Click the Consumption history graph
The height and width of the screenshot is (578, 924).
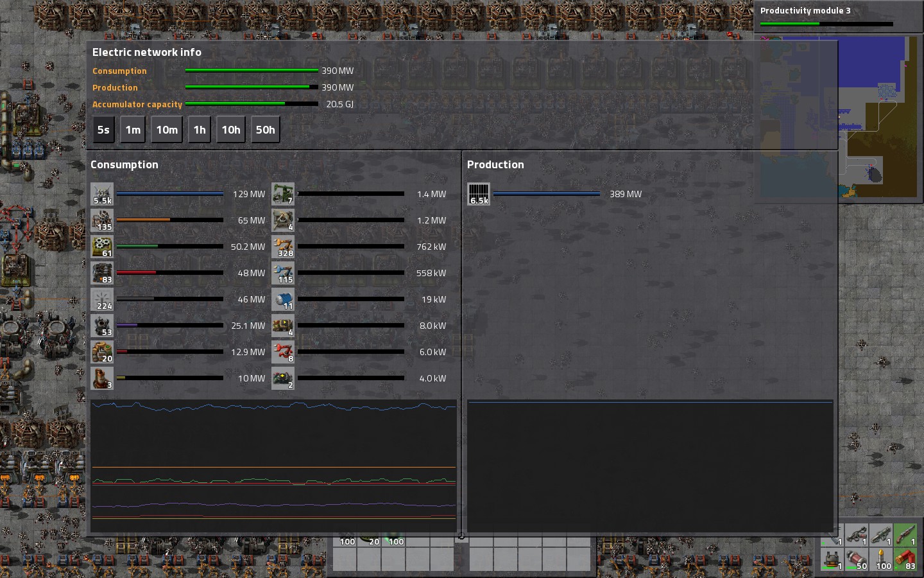tap(274, 466)
